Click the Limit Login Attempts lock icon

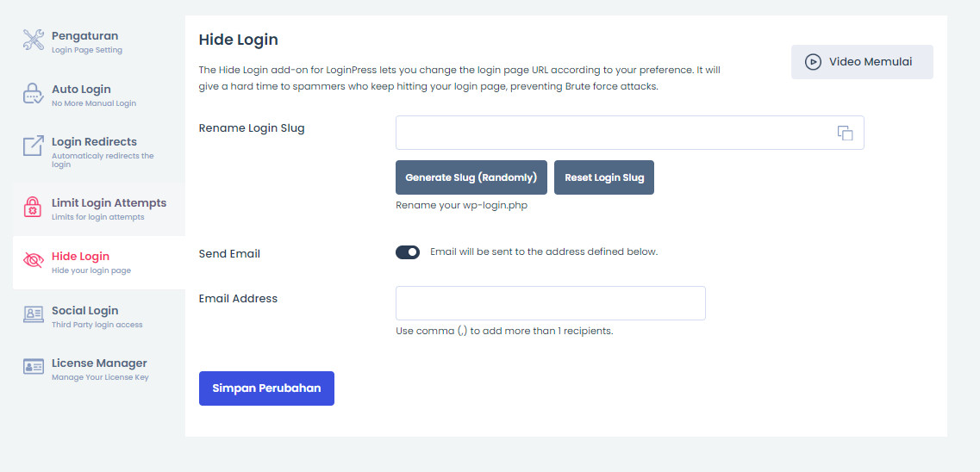(x=33, y=207)
